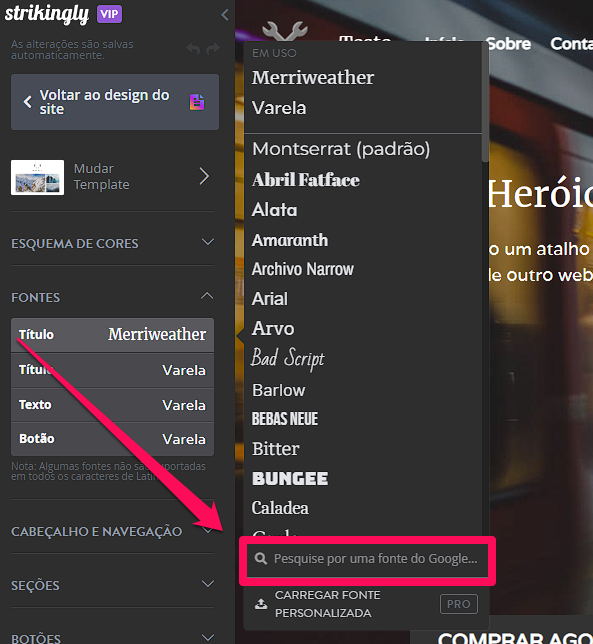Click the Mudar Template right chevron

click(204, 177)
